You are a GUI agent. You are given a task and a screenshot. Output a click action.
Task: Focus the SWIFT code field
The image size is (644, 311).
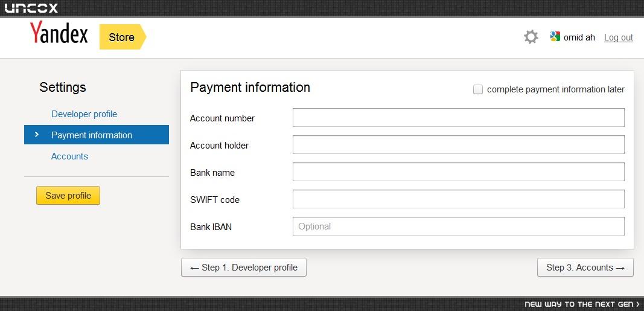[x=458, y=199]
